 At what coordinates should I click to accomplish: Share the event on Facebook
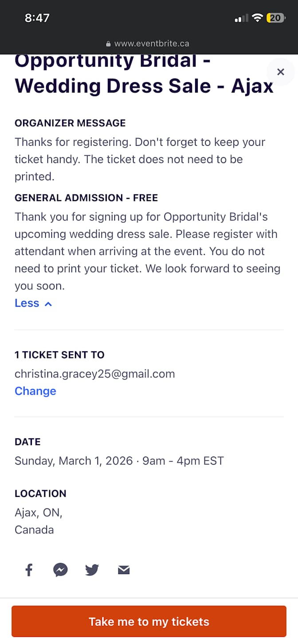point(29,570)
